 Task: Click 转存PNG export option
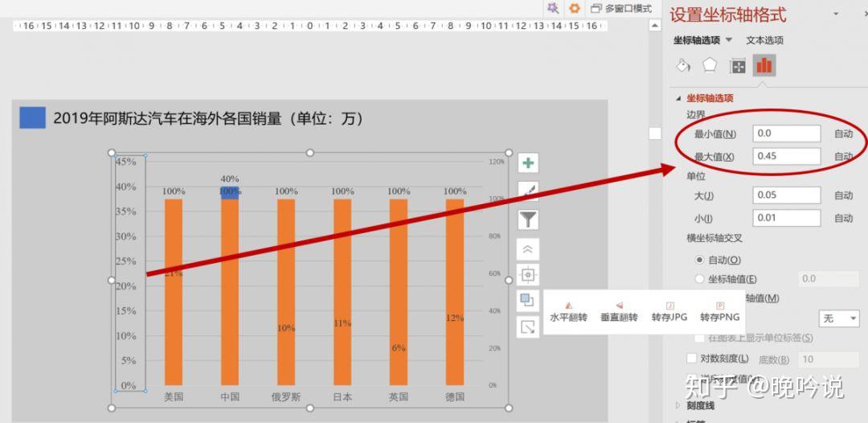point(719,312)
